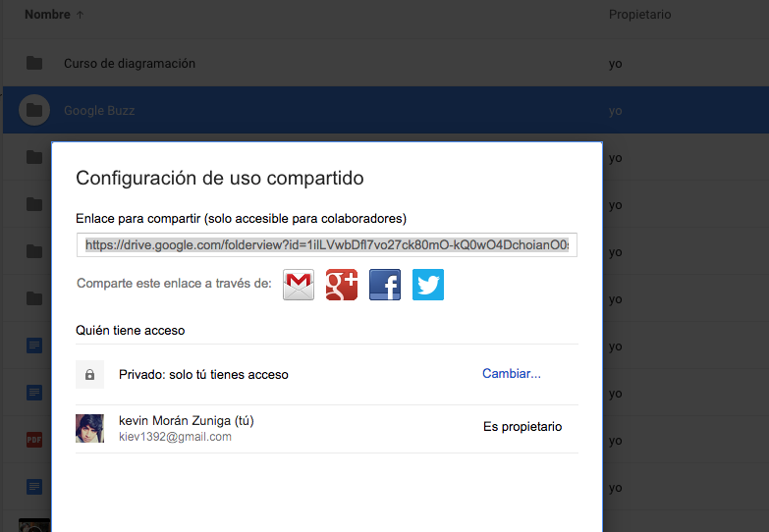Share link via Gmail icon
Viewport: 769px width, 532px height.
299,285
